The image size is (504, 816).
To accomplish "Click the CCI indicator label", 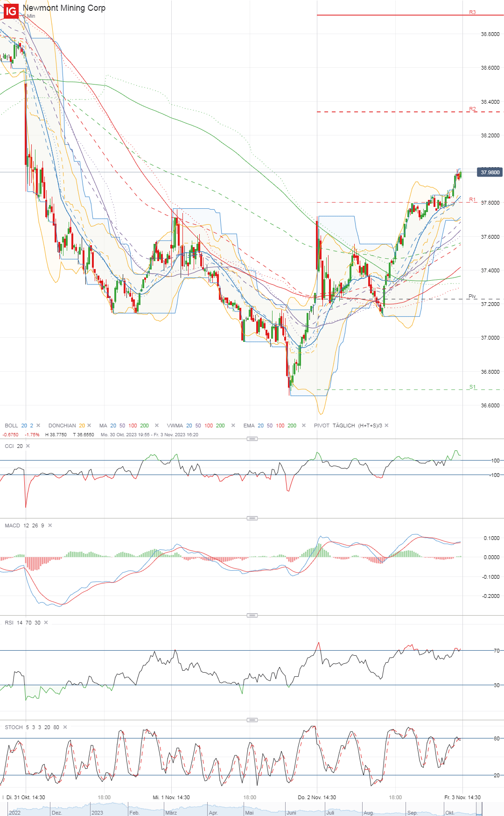I will pos(9,446).
